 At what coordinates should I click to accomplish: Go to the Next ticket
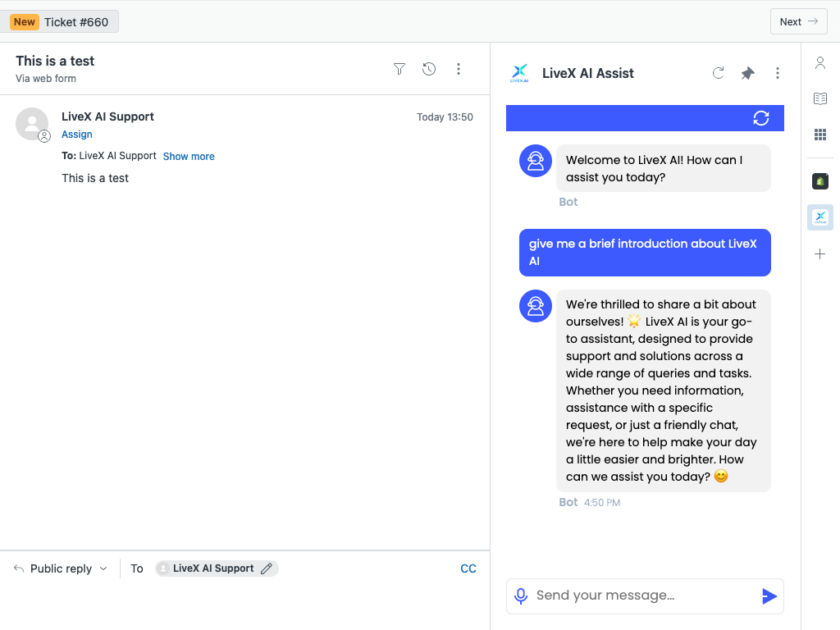point(798,22)
